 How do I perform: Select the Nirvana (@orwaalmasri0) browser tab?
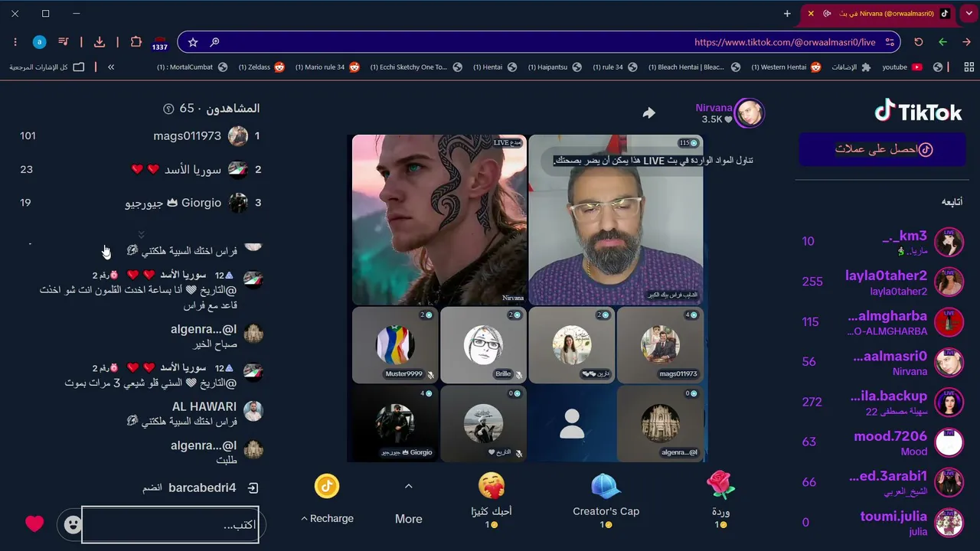pyautogui.click(x=877, y=14)
